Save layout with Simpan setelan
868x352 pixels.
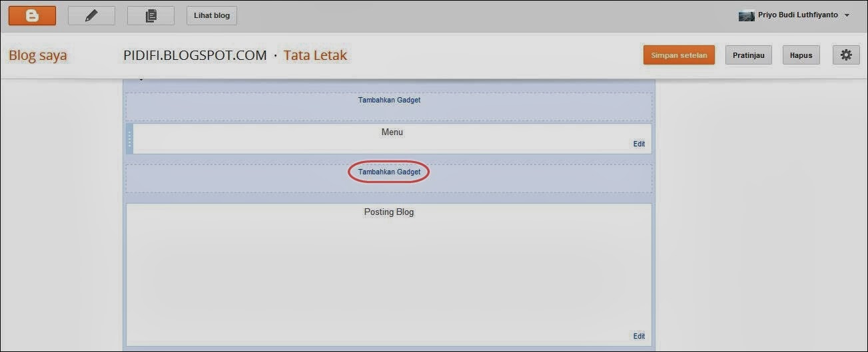[x=679, y=55]
